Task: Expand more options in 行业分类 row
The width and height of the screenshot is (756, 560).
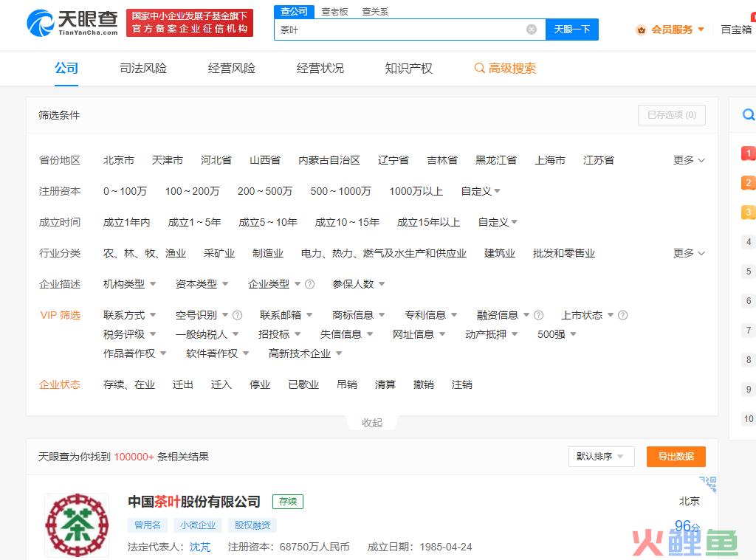Action: click(689, 253)
